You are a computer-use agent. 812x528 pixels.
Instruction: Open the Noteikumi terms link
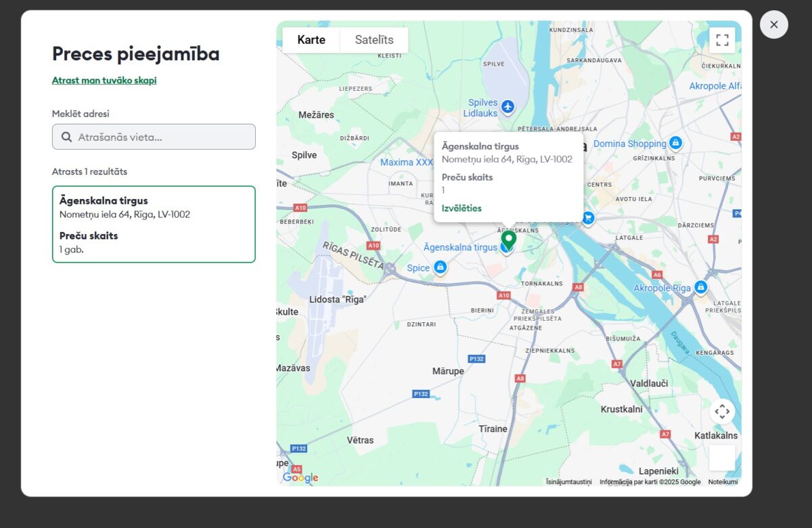[x=723, y=482]
